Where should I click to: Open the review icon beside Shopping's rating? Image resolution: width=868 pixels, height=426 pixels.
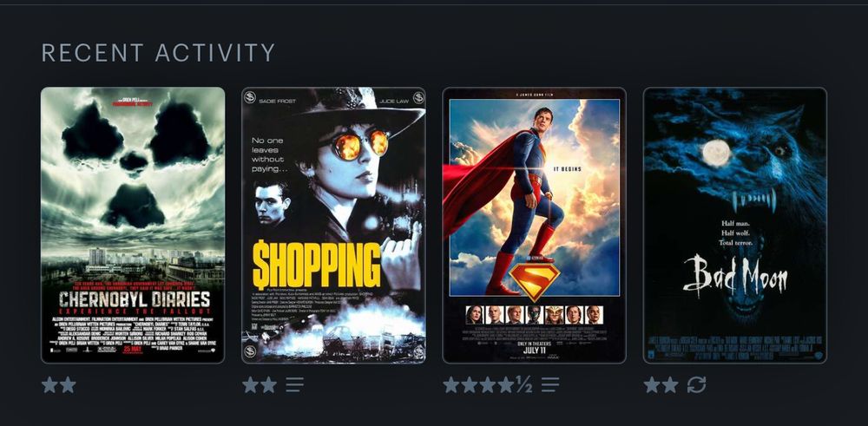click(294, 384)
